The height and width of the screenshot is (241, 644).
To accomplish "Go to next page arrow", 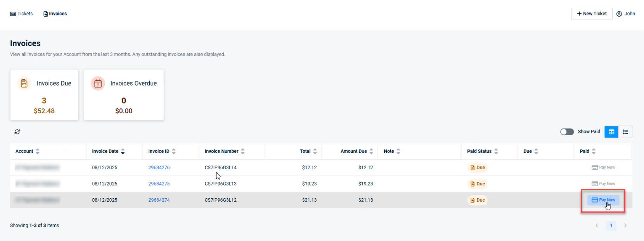I will pos(625,225).
